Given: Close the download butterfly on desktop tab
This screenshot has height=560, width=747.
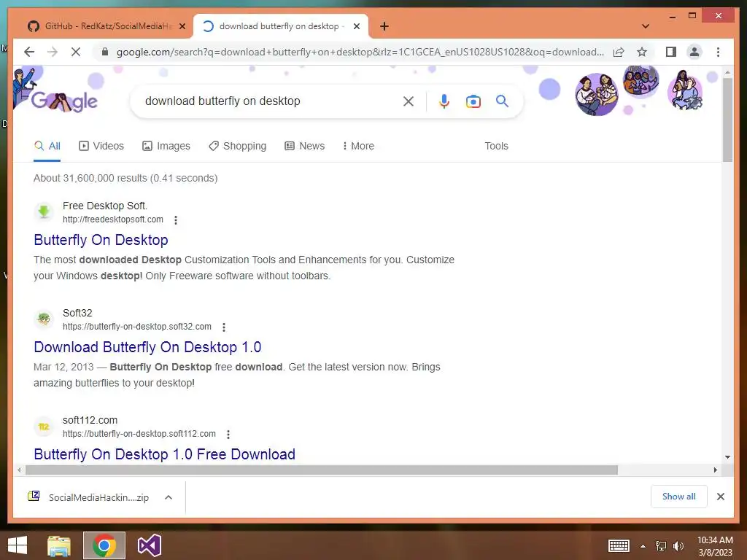Looking at the screenshot, I should [x=356, y=26].
